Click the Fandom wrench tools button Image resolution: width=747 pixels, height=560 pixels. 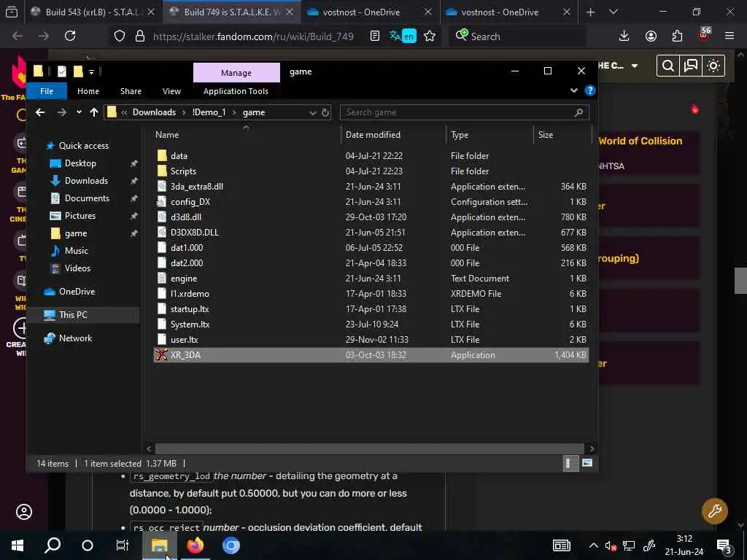click(715, 511)
